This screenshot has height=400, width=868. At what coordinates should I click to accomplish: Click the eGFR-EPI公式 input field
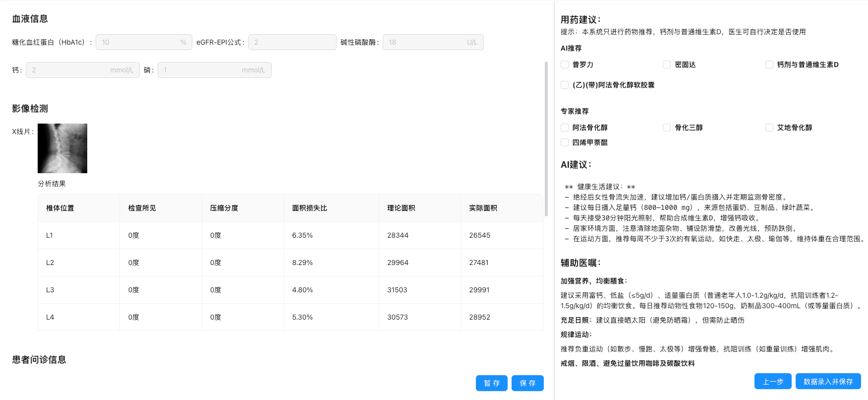point(292,42)
